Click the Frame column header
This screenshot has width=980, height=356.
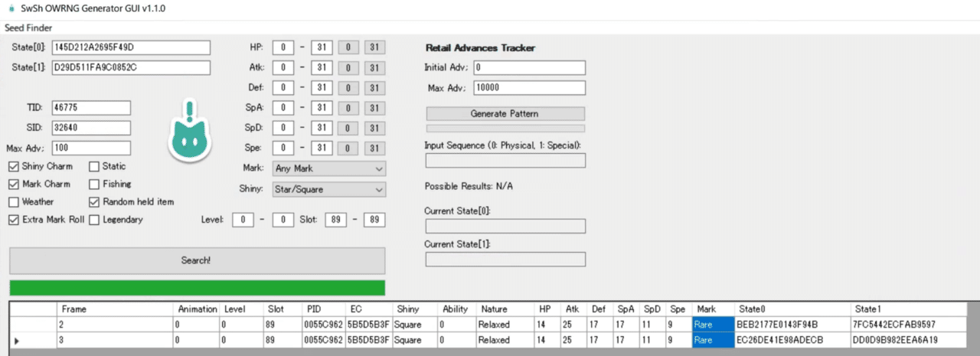[116, 309]
